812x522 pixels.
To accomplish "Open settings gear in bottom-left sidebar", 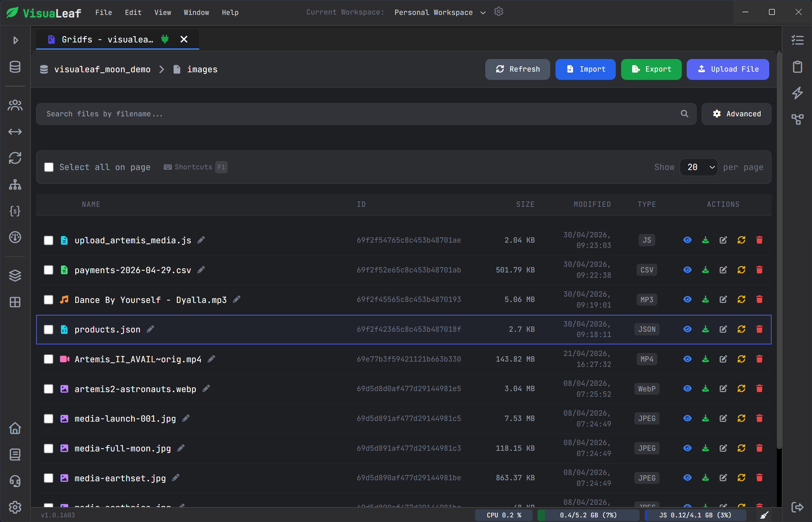I will click(15, 507).
